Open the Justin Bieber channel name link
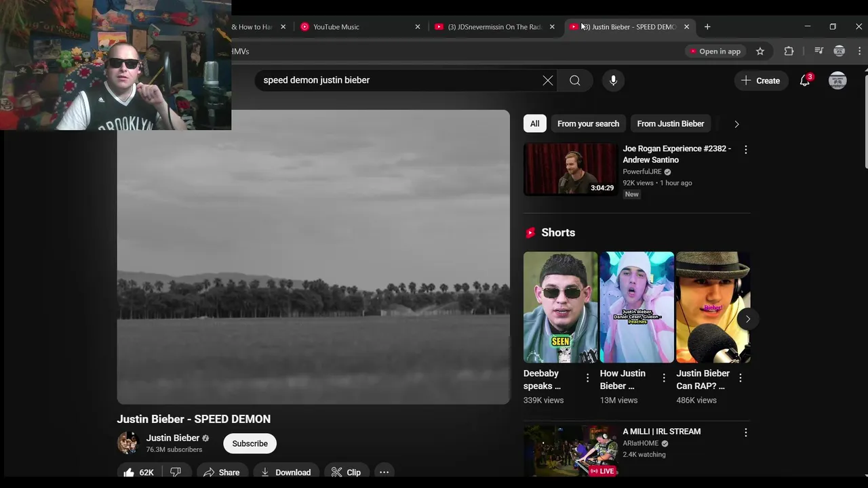 tap(173, 438)
